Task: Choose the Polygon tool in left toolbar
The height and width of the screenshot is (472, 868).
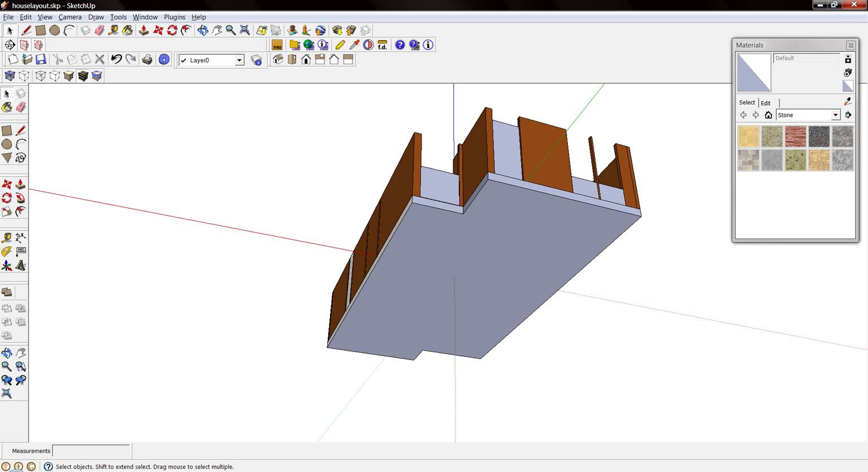Action: (7, 158)
